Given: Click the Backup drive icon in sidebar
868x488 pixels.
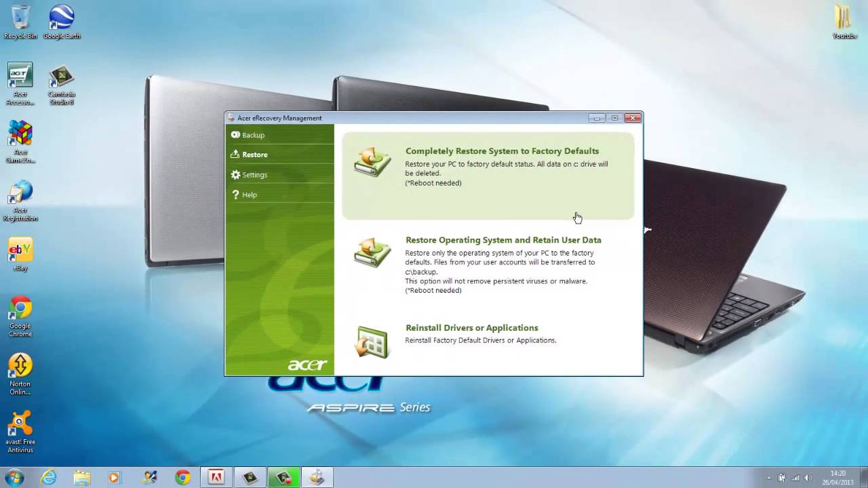Looking at the screenshot, I should (x=235, y=135).
